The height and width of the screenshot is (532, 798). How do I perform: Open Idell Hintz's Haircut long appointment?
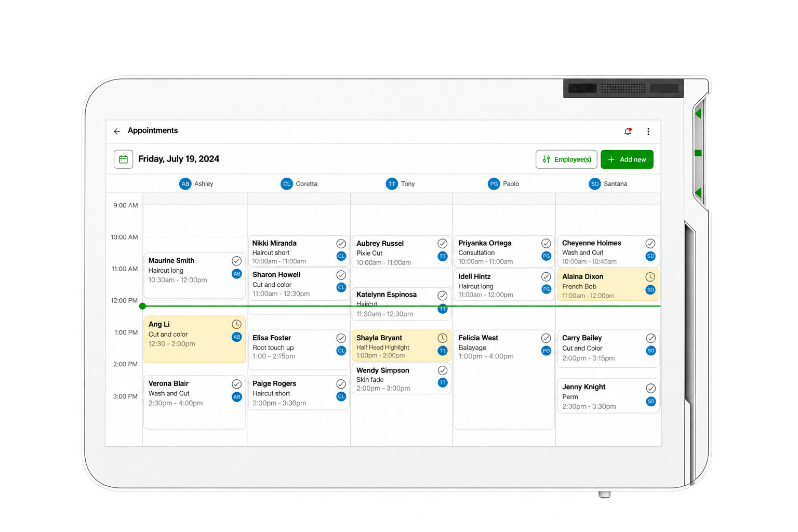click(504, 284)
